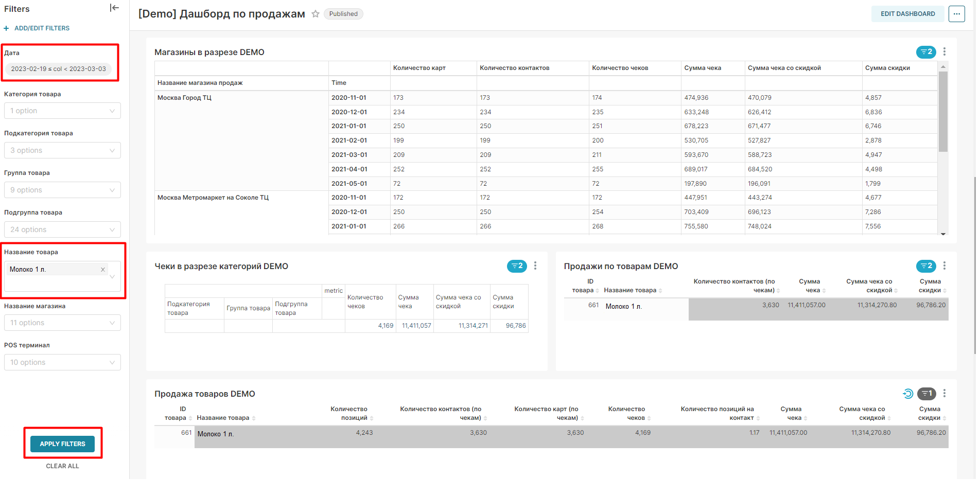Open dashboard three-dot options menu
Image resolution: width=980 pixels, height=496 pixels.
pos(956,14)
